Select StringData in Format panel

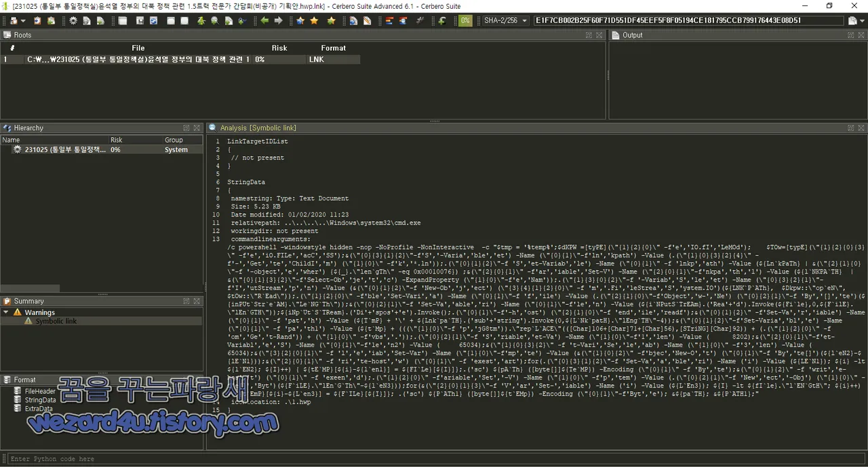click(x=40, y=400)
